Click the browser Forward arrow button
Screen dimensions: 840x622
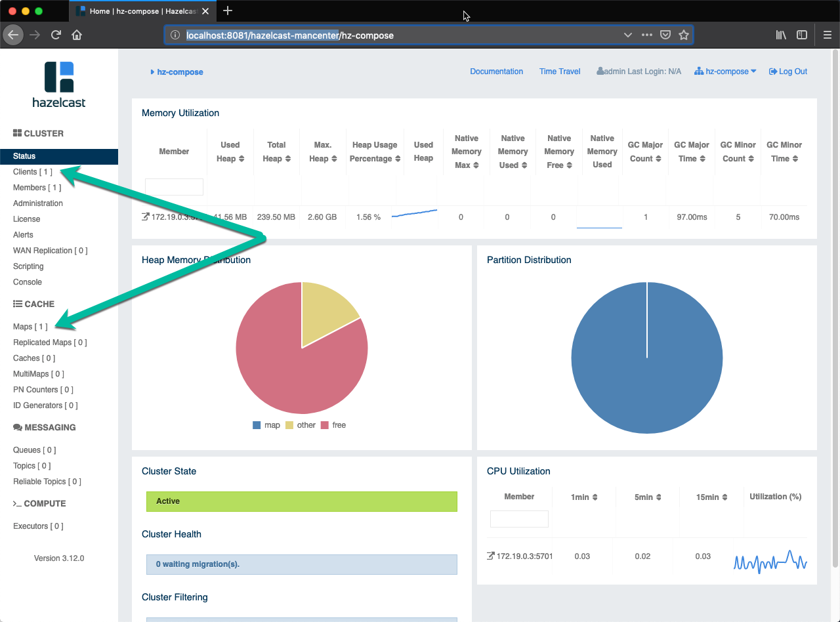pos(35,35)
